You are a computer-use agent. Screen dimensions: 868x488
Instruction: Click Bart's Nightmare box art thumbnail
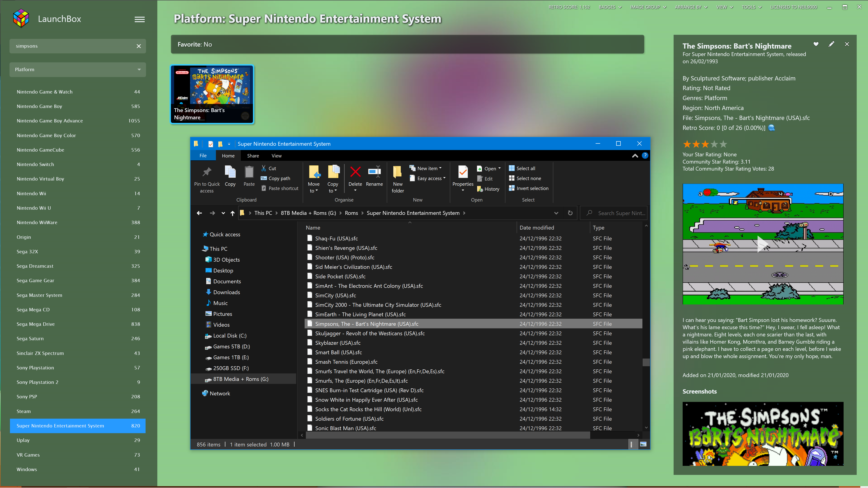coord(212,94)
